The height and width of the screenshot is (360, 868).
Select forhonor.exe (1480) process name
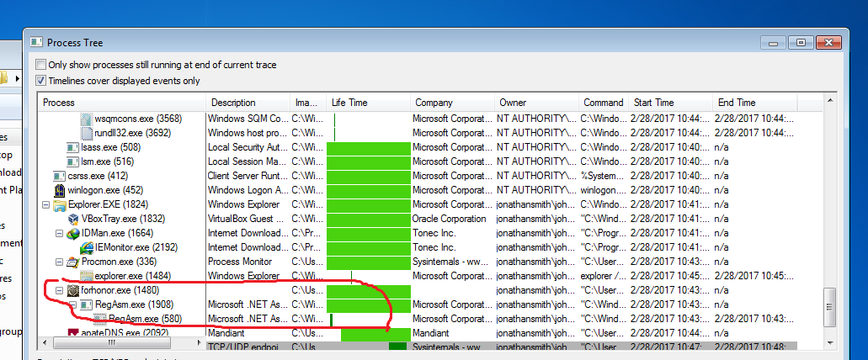[120, 290]
